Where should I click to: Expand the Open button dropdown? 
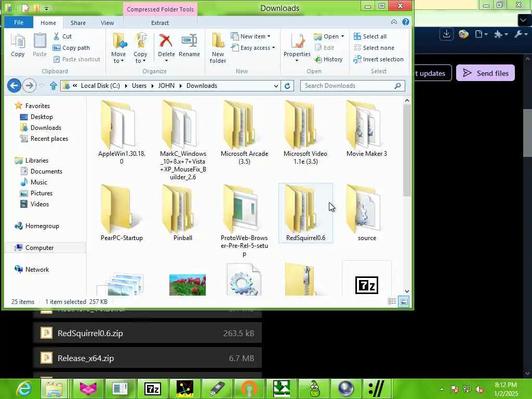343,36
